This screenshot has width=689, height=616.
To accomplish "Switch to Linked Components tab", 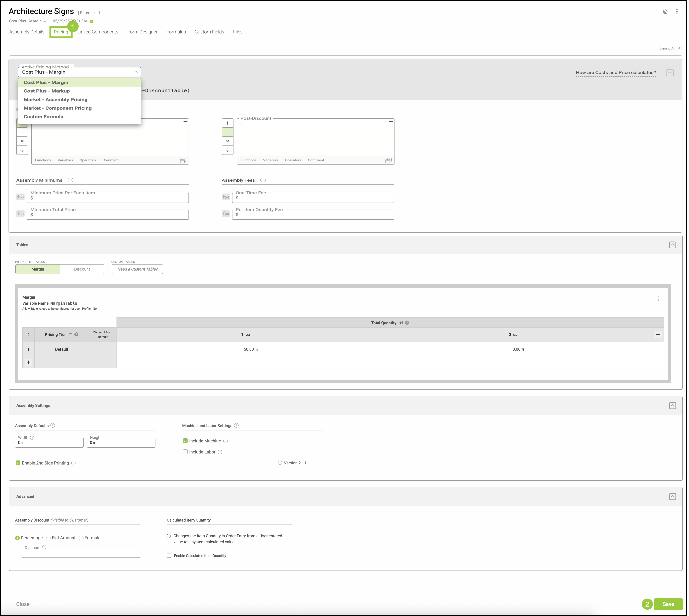I will pos(97,32).
